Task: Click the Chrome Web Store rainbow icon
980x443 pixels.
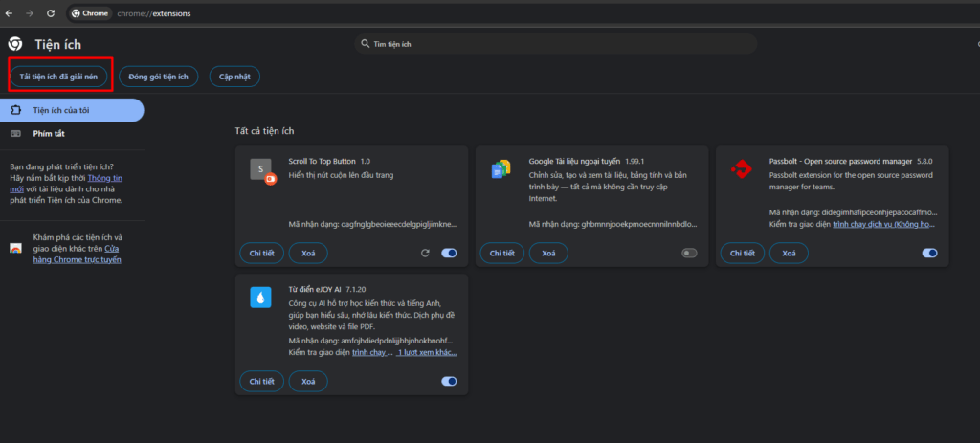Action: coord(15,248)
